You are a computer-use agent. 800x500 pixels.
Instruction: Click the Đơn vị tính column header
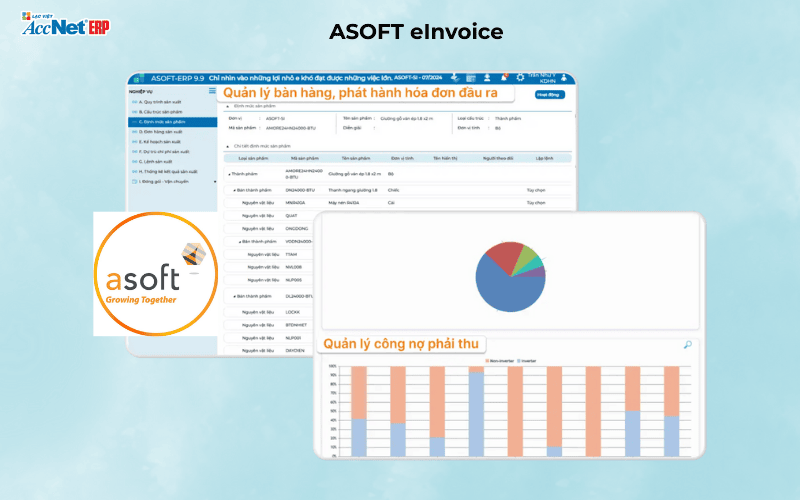pyautogui.click(x=402, y=159)
